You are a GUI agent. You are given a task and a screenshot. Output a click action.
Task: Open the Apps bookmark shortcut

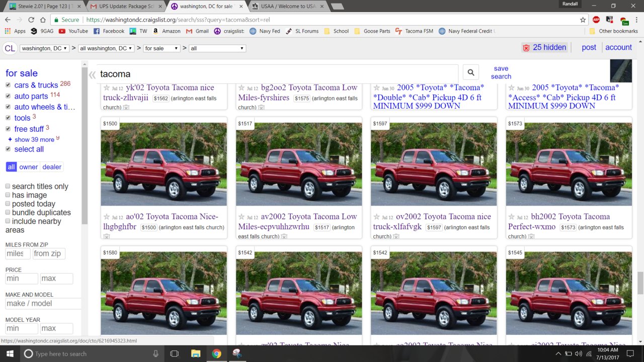pyautogui.click(x=15, y=31)
